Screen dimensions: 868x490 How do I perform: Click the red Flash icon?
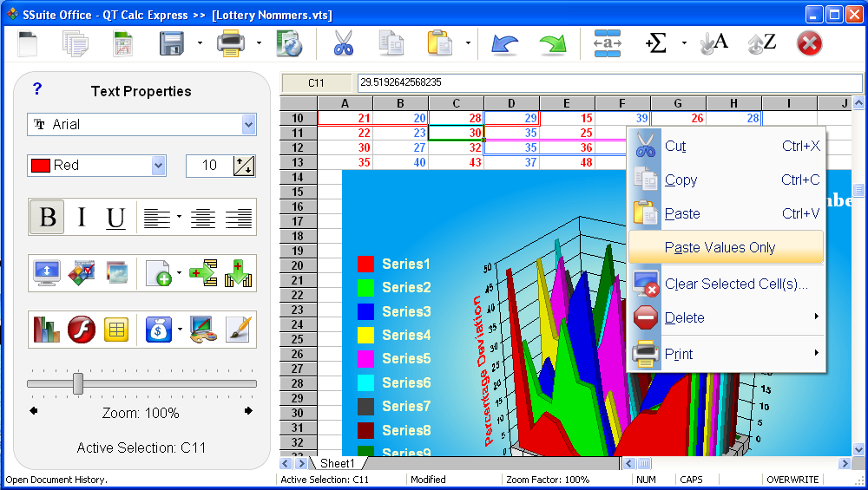click(x=81, y=329)
